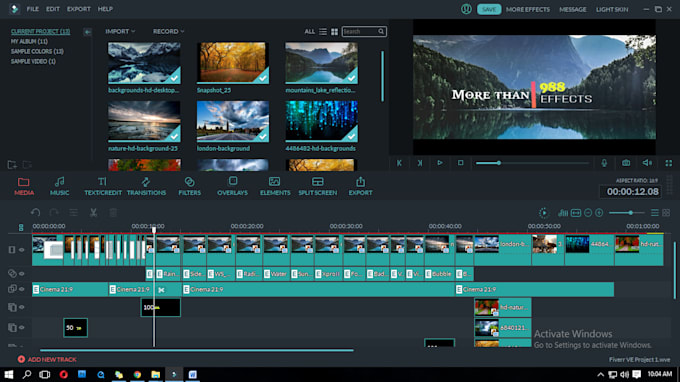680x382 pixels.
Task: Open the Music library tab
Action: tap(59, 186)
